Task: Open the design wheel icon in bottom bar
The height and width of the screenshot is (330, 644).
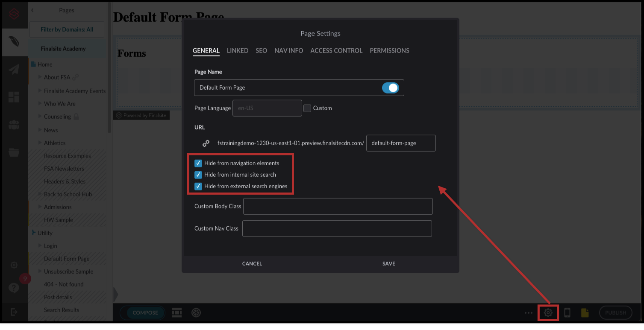Action: tap(196, 312)
